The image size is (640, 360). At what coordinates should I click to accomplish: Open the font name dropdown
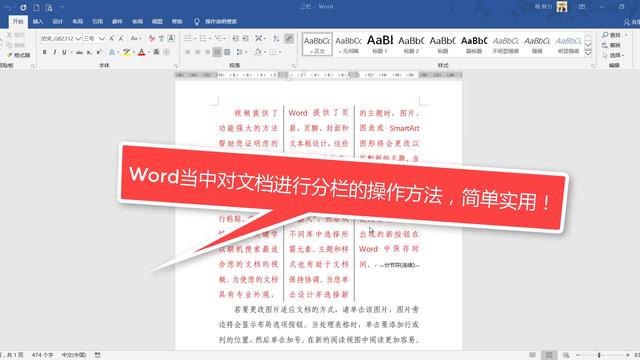(x=78, y=38)
